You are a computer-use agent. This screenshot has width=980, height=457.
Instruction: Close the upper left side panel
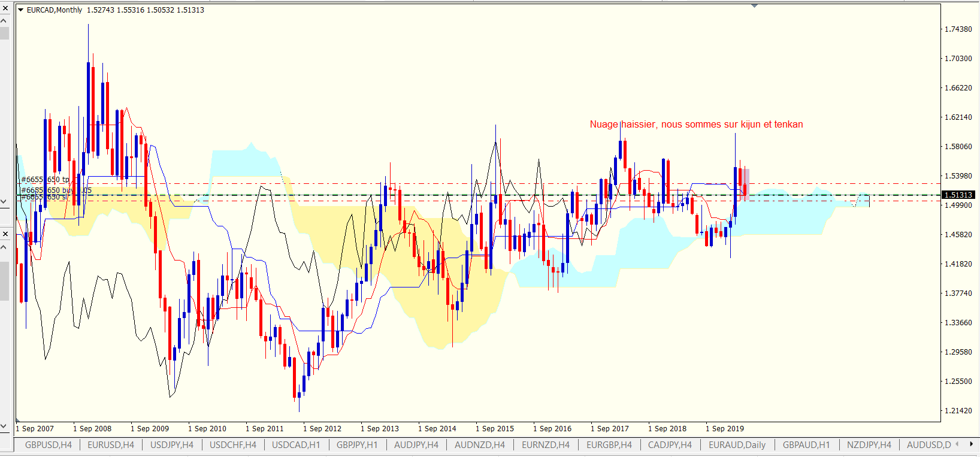click(x=5, y=6)
